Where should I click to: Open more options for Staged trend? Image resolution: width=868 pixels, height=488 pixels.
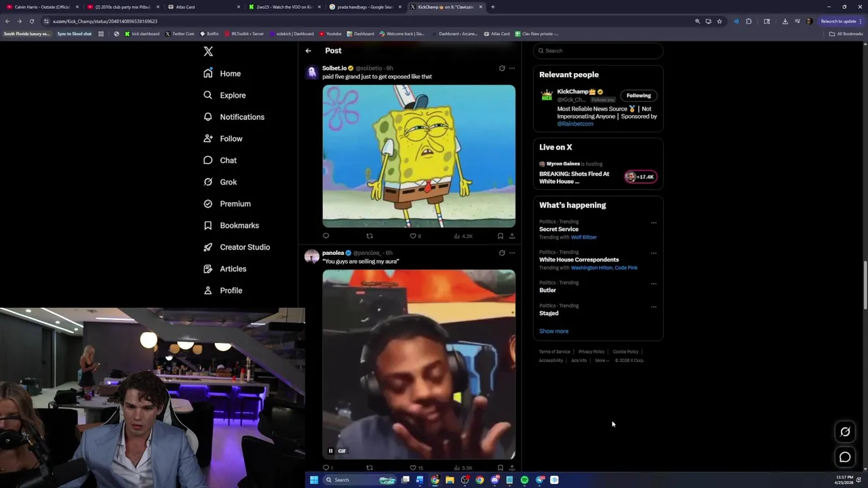654,306
